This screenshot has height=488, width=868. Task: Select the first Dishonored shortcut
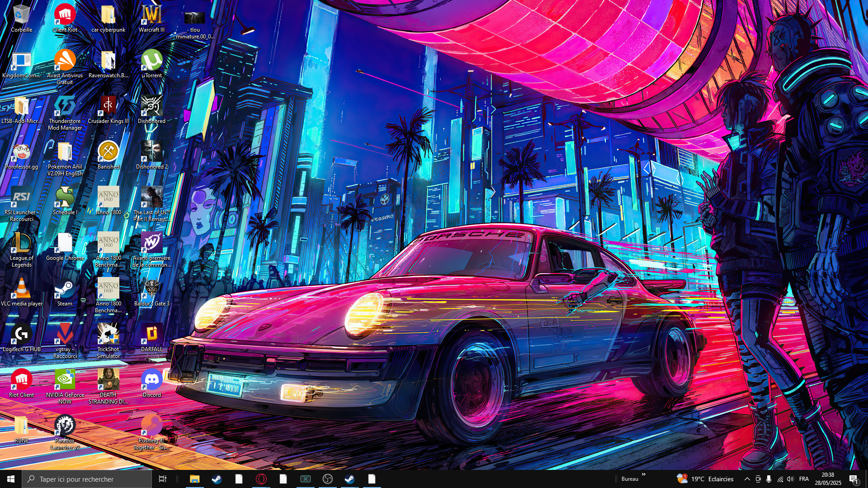[151, 110]
